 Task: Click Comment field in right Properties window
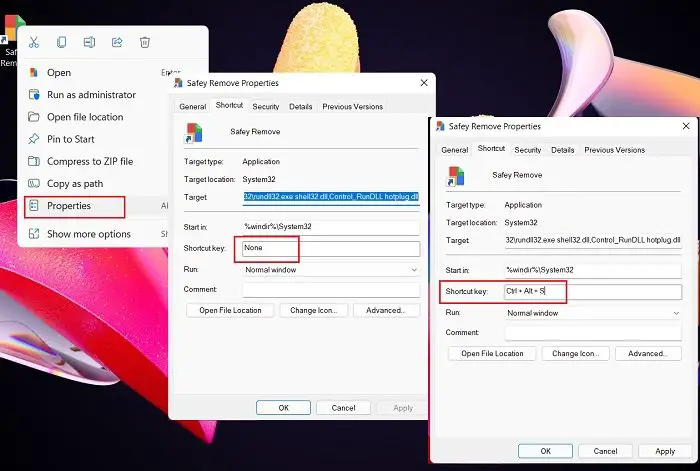point(593,333)
